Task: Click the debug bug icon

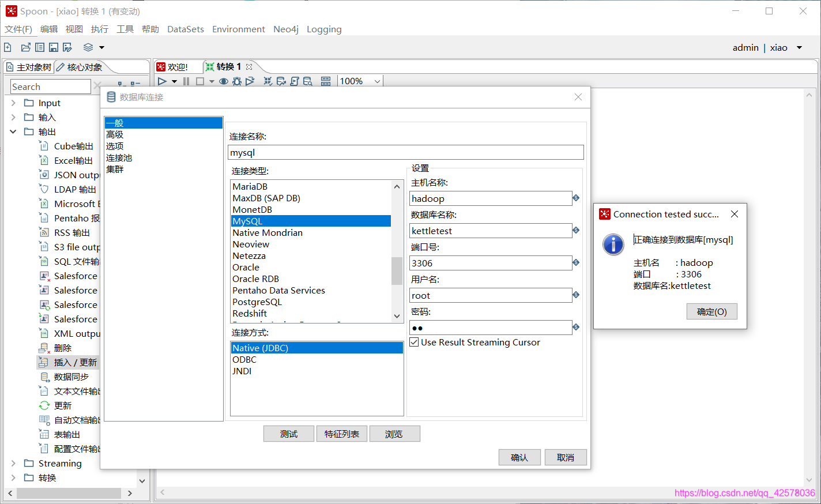Action: (237, 81)
